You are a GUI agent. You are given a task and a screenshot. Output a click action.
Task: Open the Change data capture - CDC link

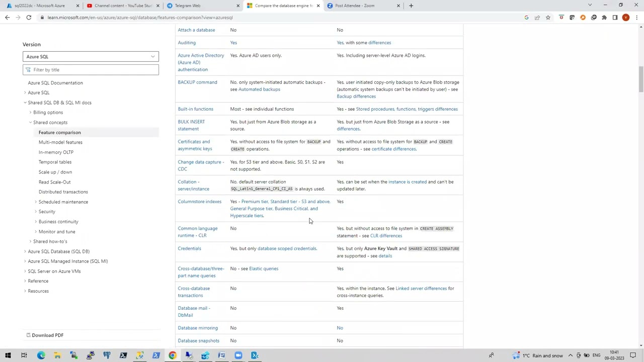click(201, 165)
